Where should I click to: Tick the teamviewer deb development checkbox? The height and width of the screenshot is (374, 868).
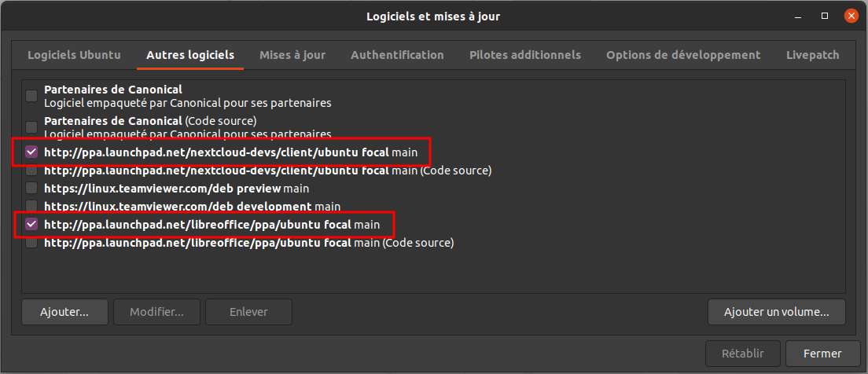31,207
